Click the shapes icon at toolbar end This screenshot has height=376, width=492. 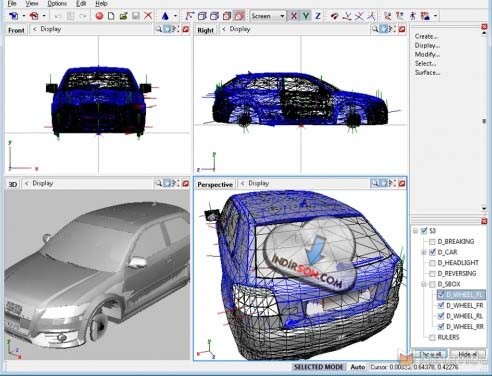(425, 16)
